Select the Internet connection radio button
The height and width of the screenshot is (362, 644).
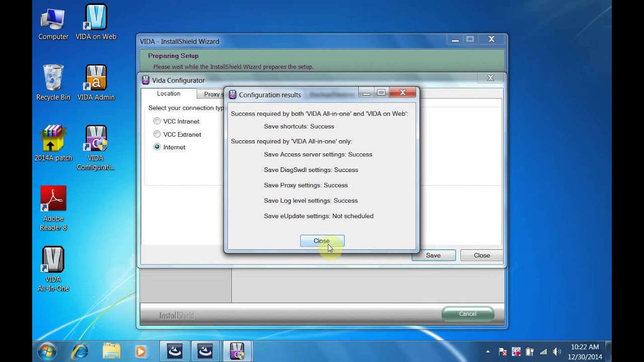pyautogui.click(x=157, y=147)
